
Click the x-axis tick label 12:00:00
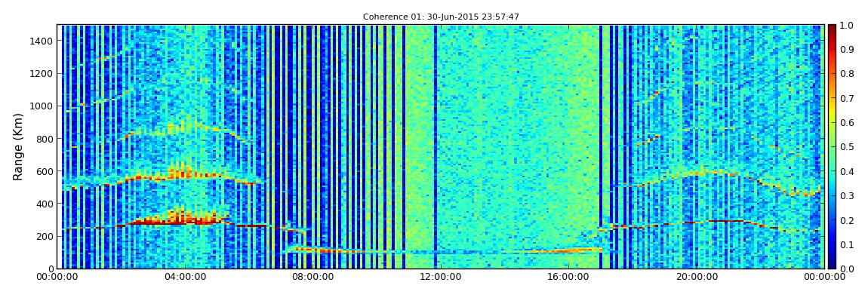pyautogui.click(x=442, y=277)
